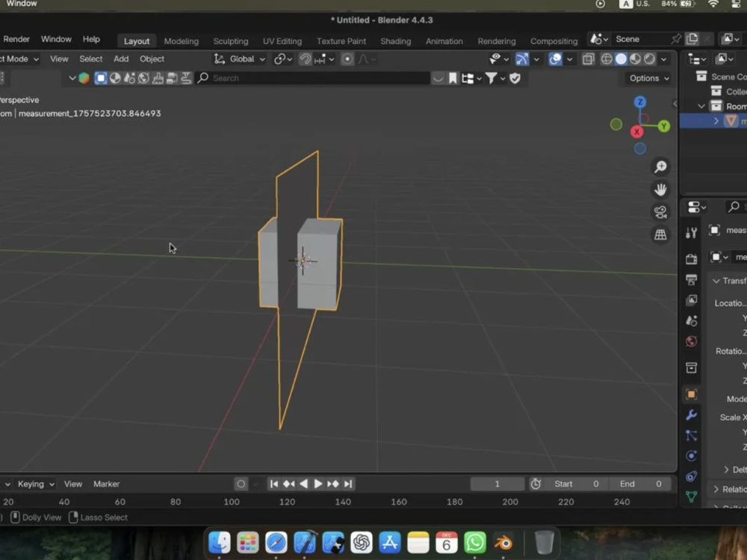The image size is (747, 560).
Task: Switch to the Shading workspace tab
Action: coord(395,41)
